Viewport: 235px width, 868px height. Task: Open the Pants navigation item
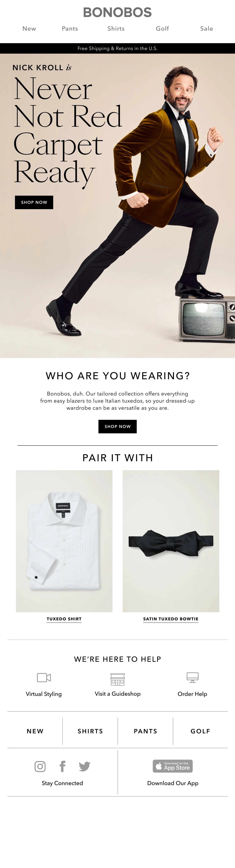[70, 29]
